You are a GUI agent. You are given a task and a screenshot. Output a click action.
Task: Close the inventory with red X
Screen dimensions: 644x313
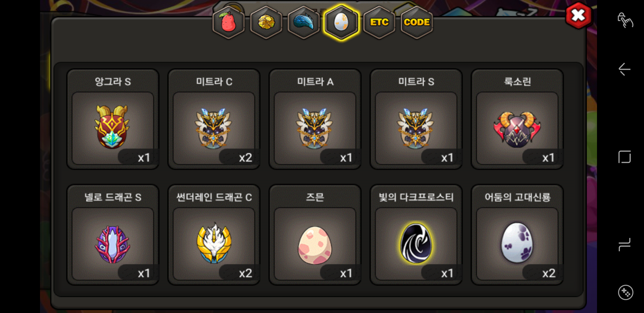point(578,15)
